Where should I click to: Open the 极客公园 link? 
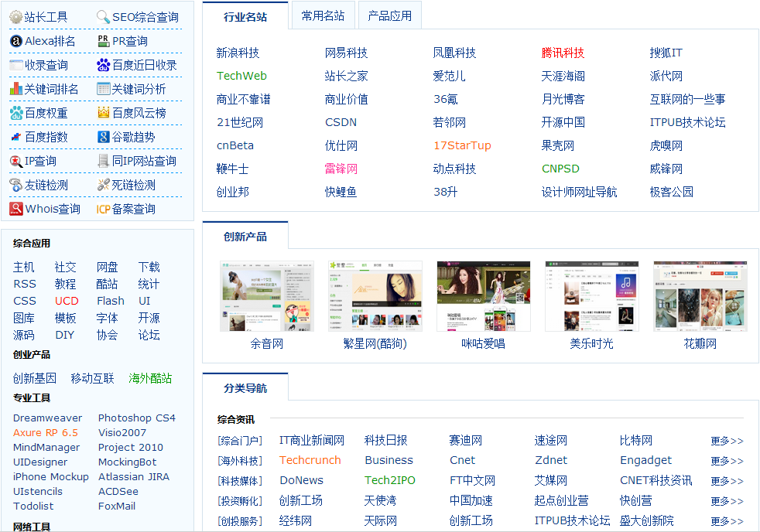pyautogui.click(x=671, y=193)
